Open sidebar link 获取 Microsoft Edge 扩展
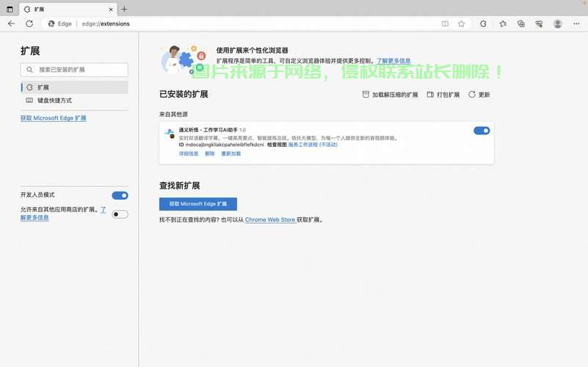The width and height of the screenshot is (588, 367). pyautogui.click(x=54, y=118)
